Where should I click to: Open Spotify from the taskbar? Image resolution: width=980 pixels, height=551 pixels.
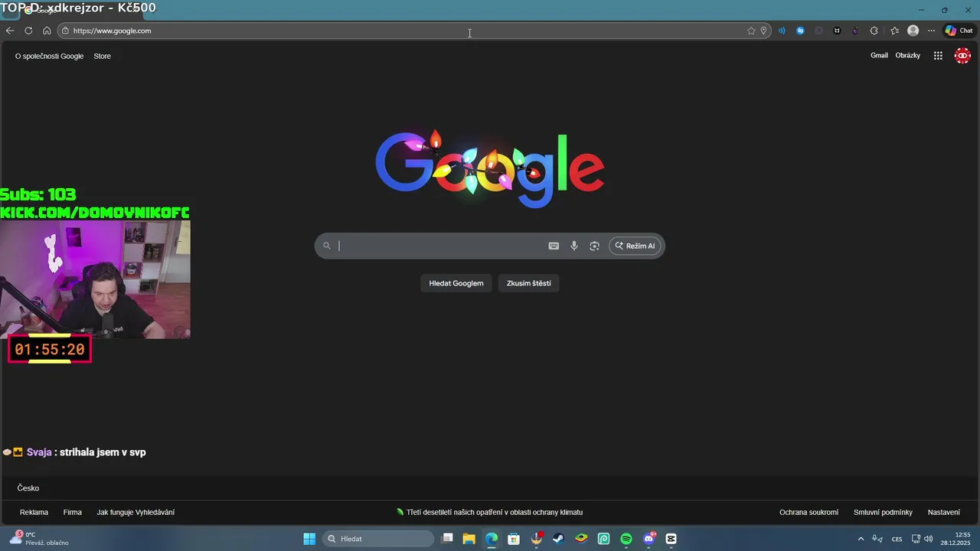point(626,539)
